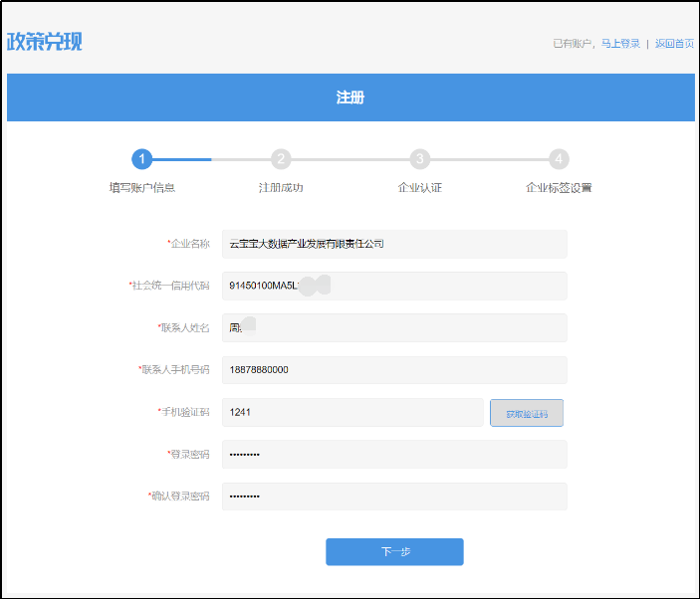Image resolution: width=700 pixels, height=599 pixels.
Task: Click the 企业名称 field label
Action: tap(188, 244)
